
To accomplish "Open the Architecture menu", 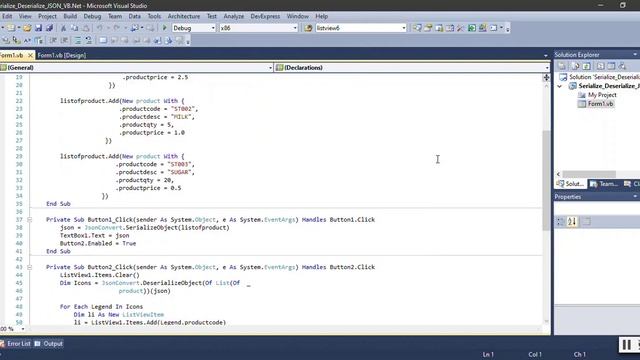I will point(184,16).
